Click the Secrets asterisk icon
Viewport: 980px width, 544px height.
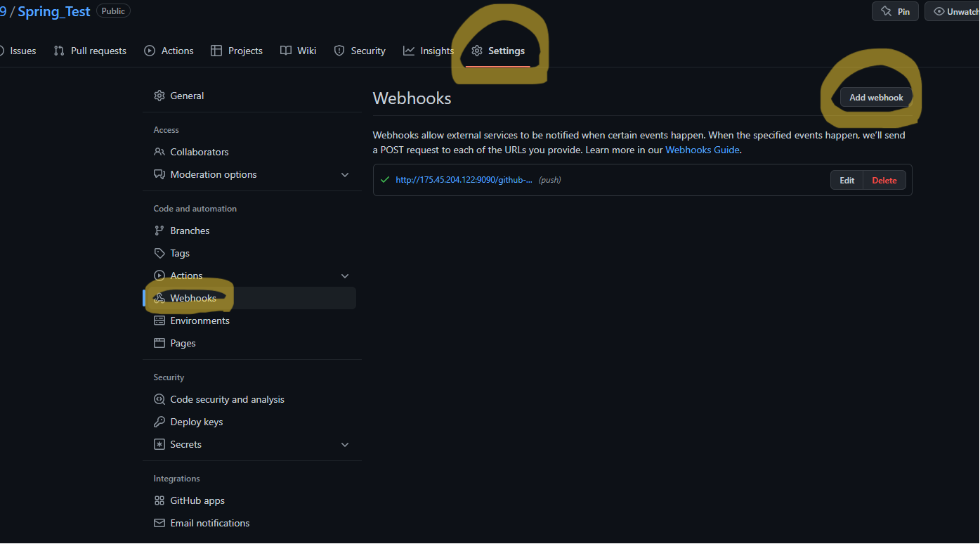159,444
